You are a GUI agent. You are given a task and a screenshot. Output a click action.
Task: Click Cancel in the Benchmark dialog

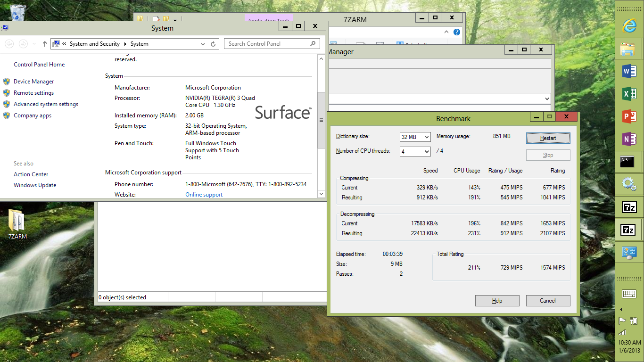(x=548, y=301)
